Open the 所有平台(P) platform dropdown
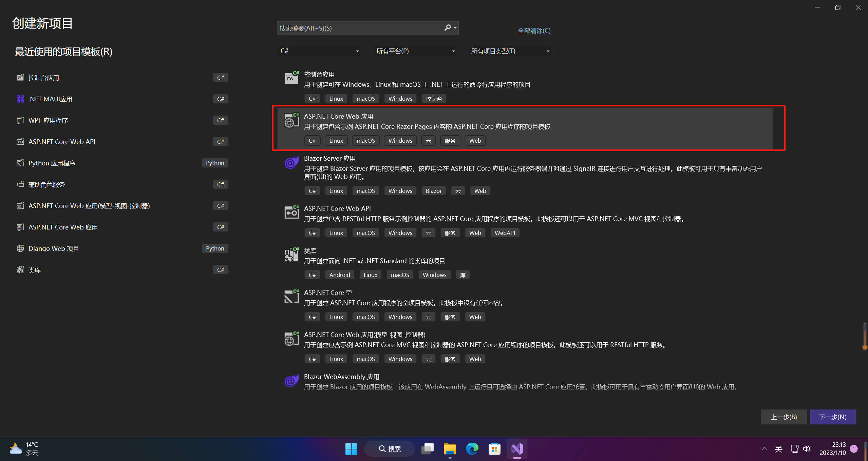The image size is (868, 461). pyautogui.click(x=415, y=51)
